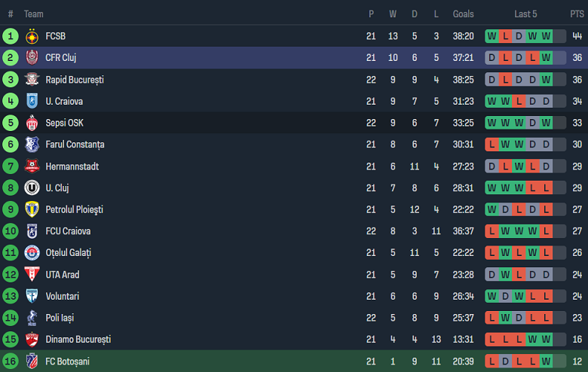Sort by the W wins column header
Screen dimensions: 588x372
point(393,14)
